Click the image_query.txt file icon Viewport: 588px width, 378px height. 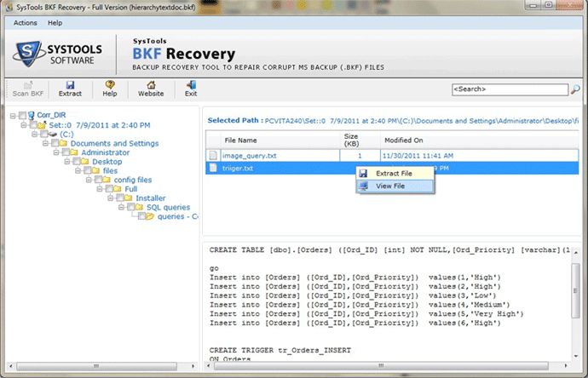click(213, 155)
